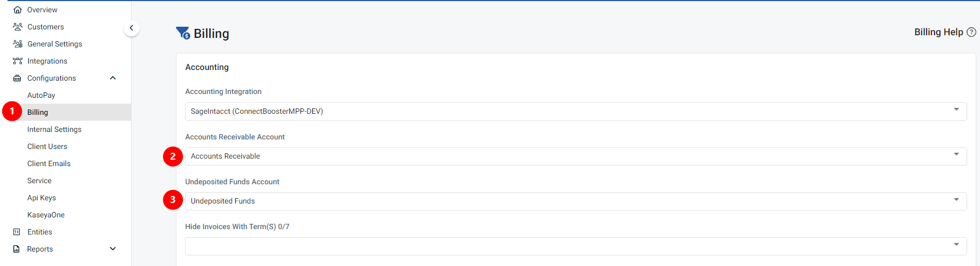Click the General Settings gear-people icon
The image size is (980, 266).
point(18,44)
